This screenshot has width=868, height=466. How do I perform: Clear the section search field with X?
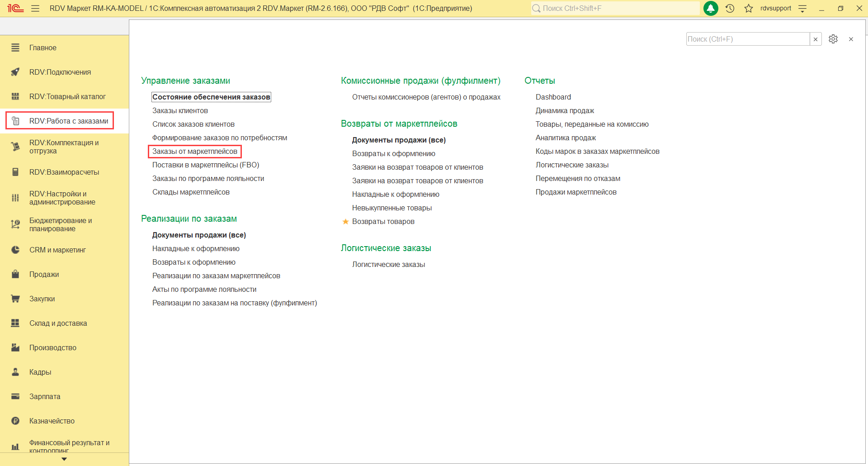pos(816,39)
